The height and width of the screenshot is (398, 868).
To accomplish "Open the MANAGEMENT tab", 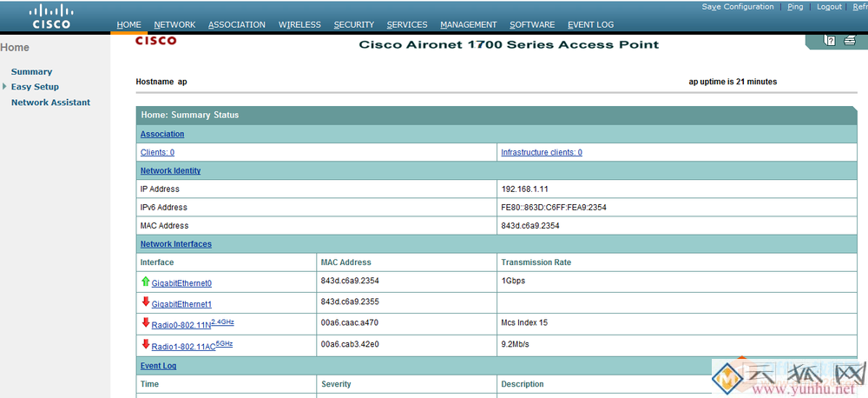I will click(x=469, y=25).
